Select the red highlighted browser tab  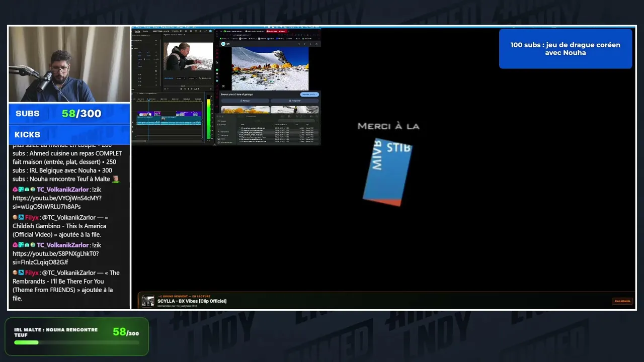277,31
